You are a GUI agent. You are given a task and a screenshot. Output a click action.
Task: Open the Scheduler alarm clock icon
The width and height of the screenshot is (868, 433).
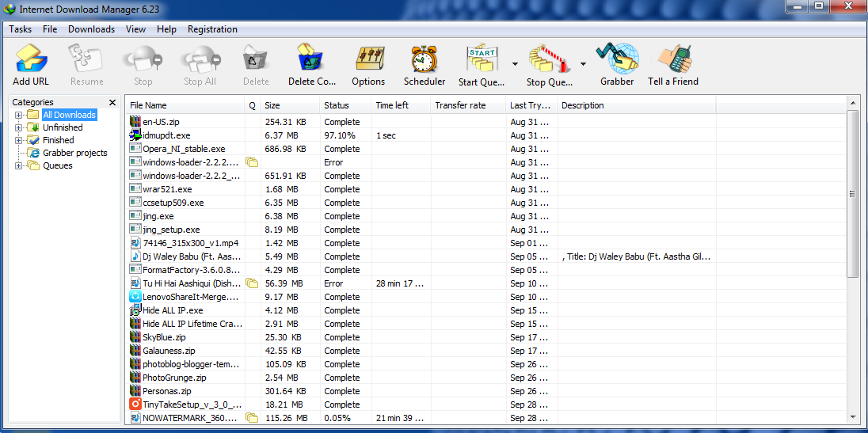[424, 59]
